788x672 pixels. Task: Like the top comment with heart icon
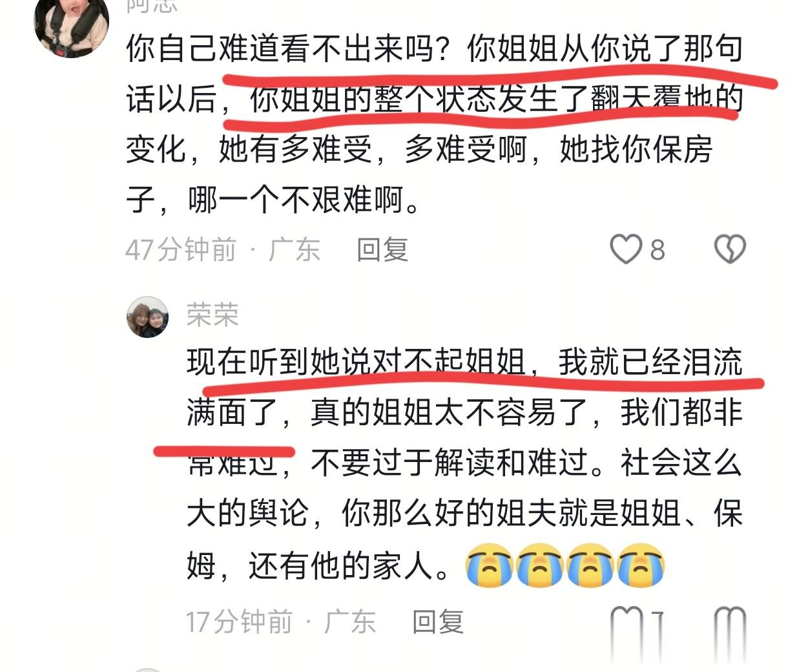point(626,249)
